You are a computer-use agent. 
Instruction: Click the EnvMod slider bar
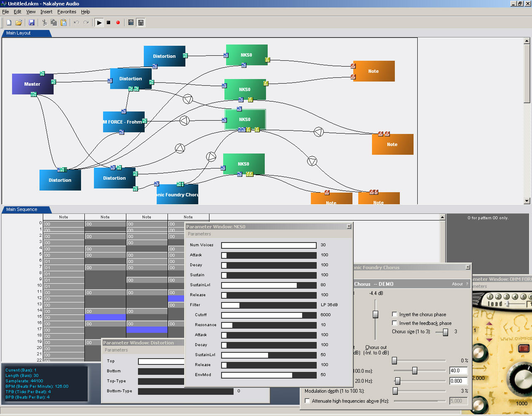tap(269, 375)
